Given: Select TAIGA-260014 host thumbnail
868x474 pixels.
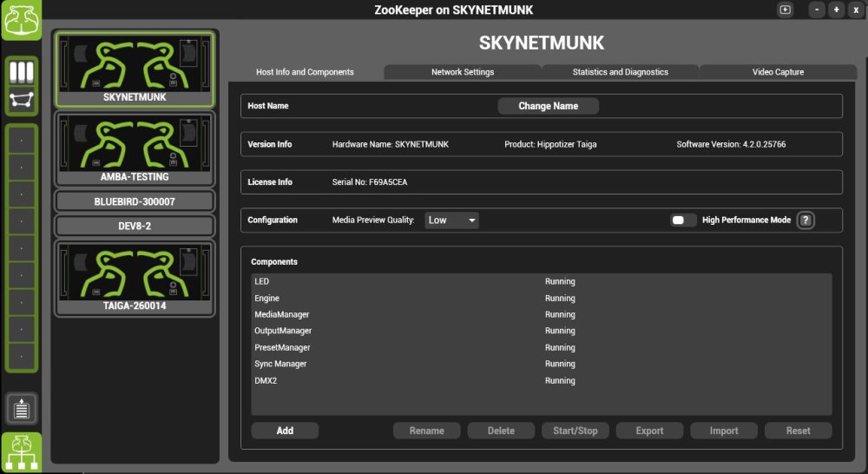Looking at the screenshot, I should 135,278.
